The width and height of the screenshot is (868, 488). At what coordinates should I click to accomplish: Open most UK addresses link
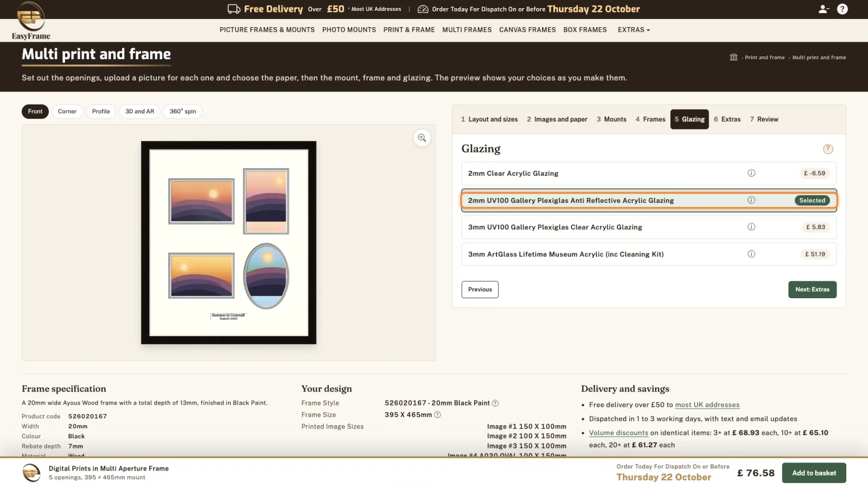click(707, 405)
